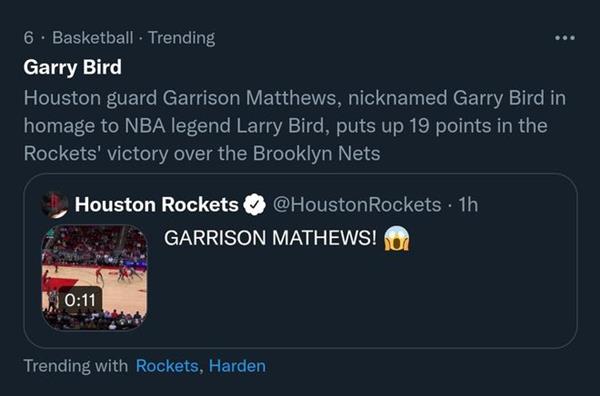
Task: Click the screaming face emoji in tweet
Action: click(396, 238)
